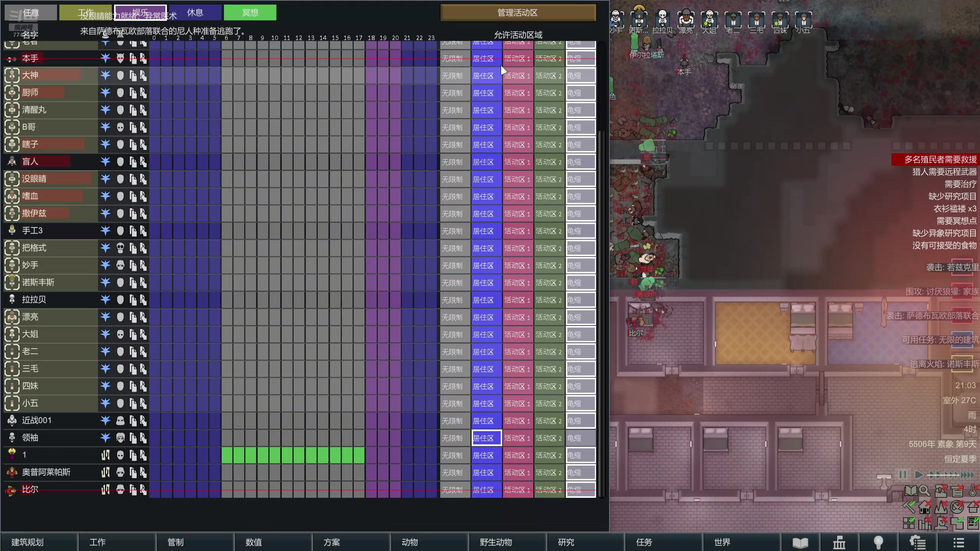Click the 管理活动区 button

coord(518,13)
